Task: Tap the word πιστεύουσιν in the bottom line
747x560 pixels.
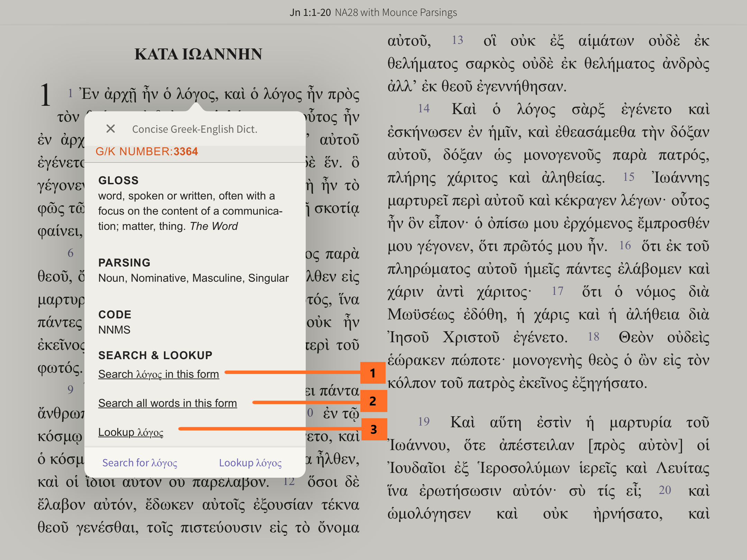Action: [221, 528]
